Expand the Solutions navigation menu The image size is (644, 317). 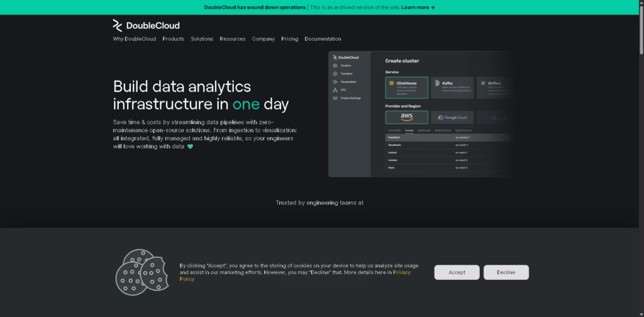202,39
